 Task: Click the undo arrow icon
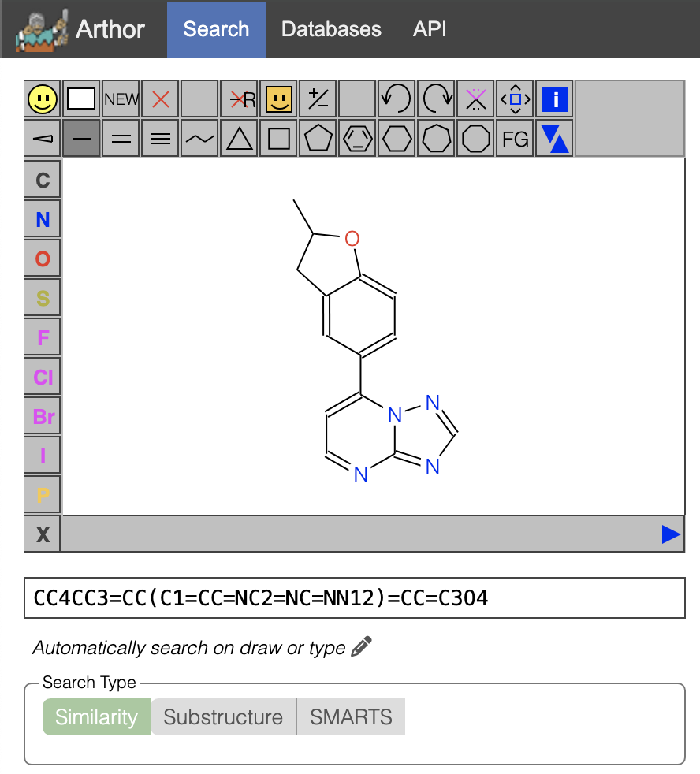(397, 99)
